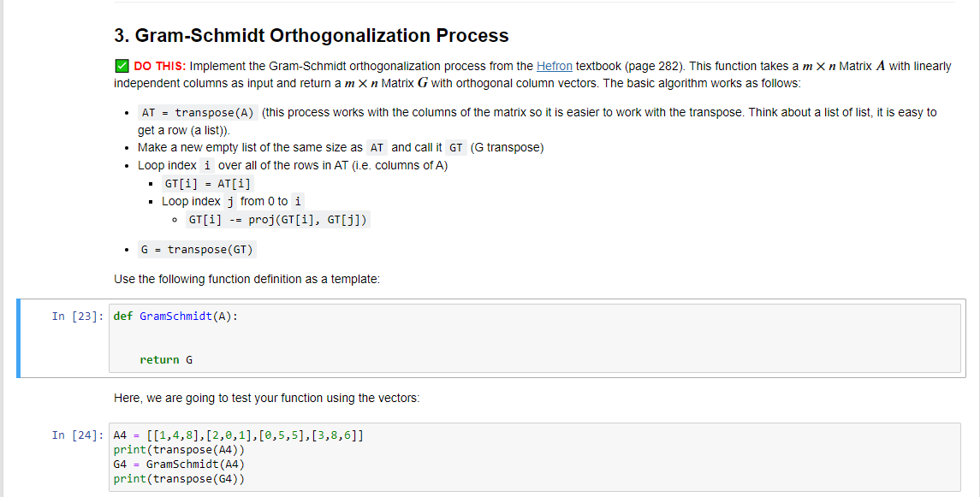The image size is (980, 497).
Task: Open the Hefron textbook link
Action: [x=554, y=66]
